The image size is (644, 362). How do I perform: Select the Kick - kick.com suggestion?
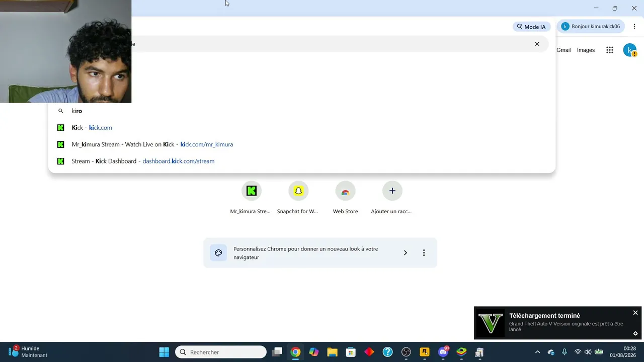click(x=302, y=128)
